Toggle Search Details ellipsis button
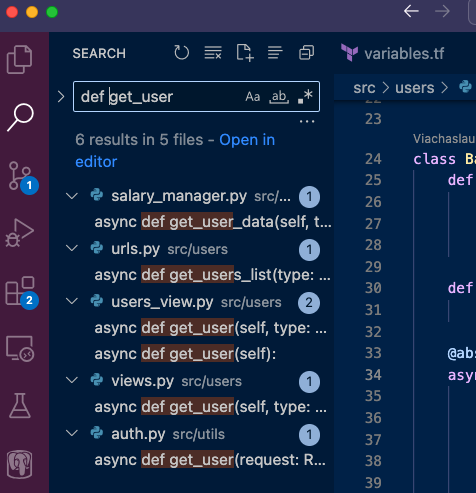Image resolution: width=476 pixels, height=493 pixels. (x=307, y=121)
